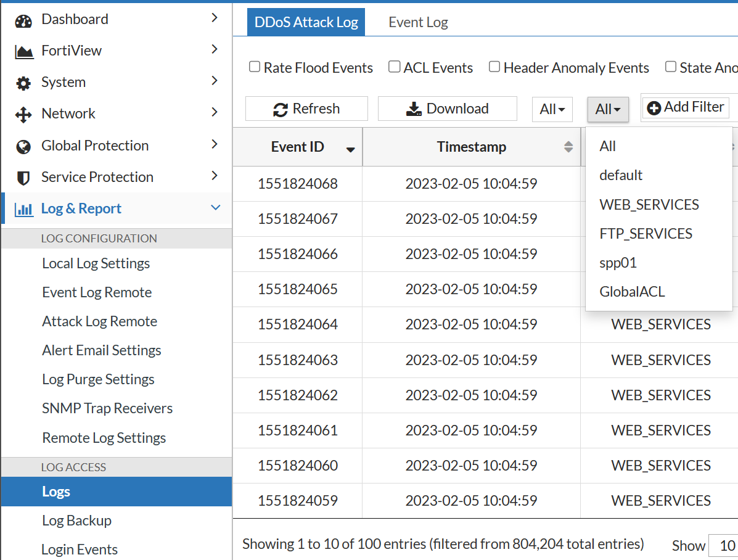Sort the table by Timestamp column
The width and height of the screenshot is (738, 560).
click(472, 147)
